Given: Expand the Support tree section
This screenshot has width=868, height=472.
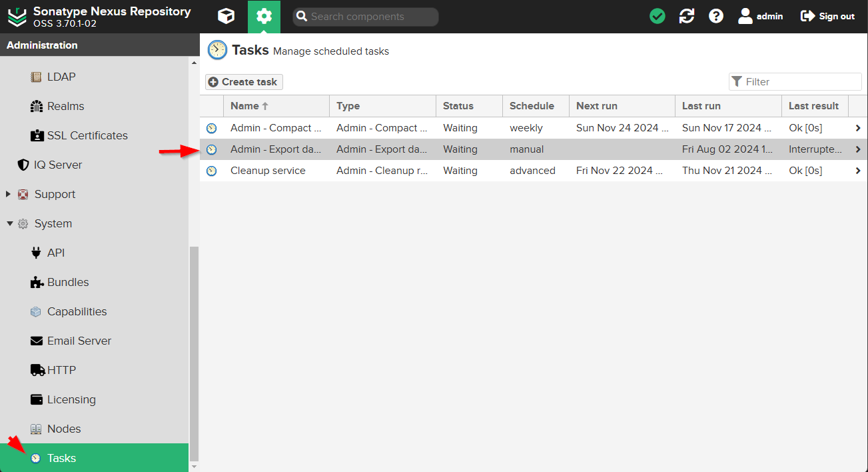Looking at the screenshot, I should 9,195.
